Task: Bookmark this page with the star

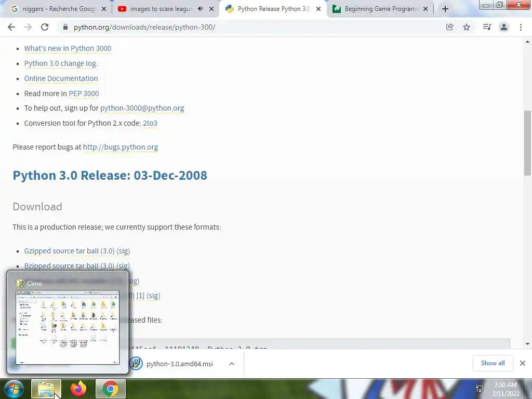Action: point(467,27)
